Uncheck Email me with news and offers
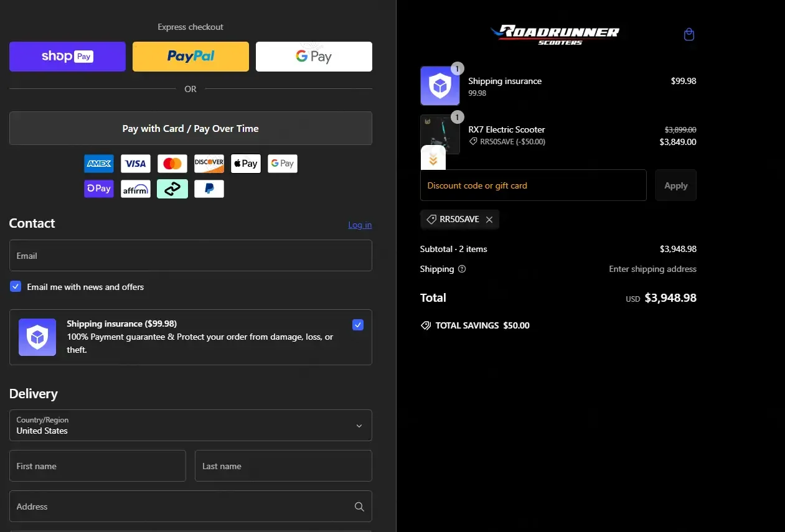The height and width of the screenshot is (532, 785). click(16, 287)
